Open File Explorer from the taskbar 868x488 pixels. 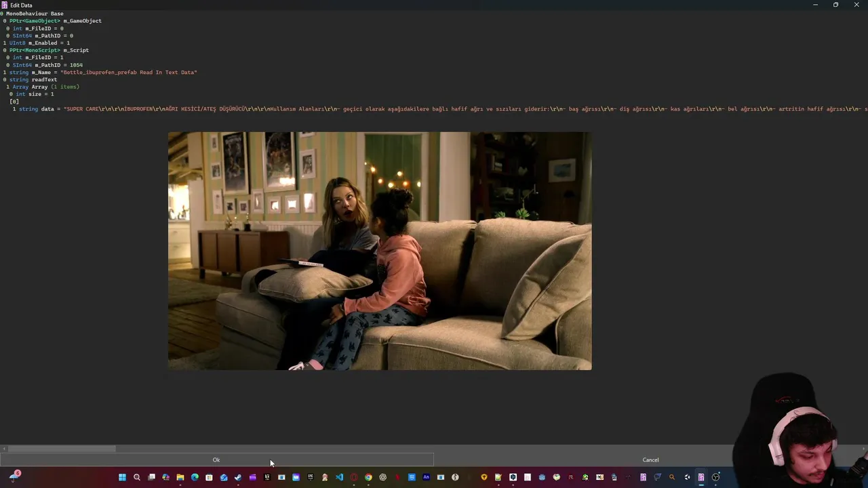(x=180, y=477)
